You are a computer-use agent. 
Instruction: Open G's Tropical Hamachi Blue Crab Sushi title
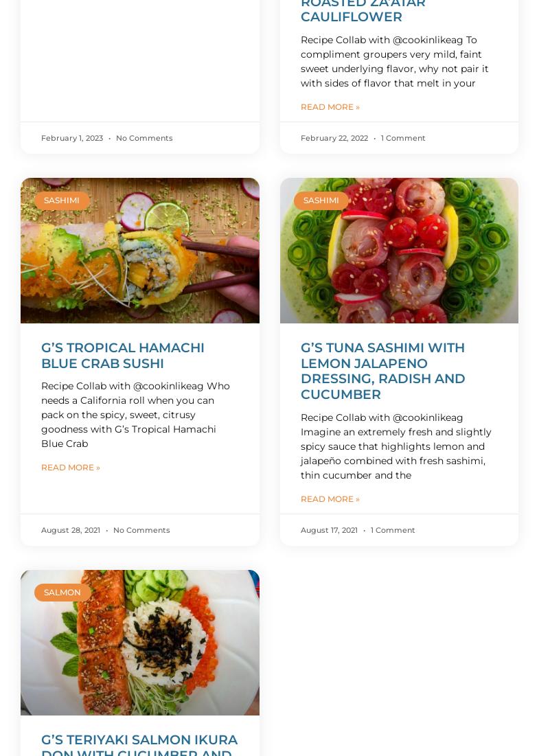click(123, 355)
